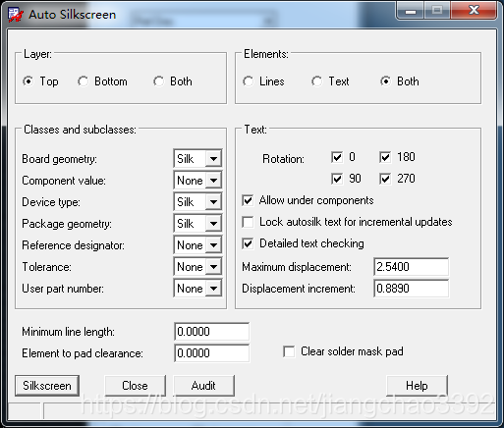504x428 pixels.
Task: Open the Board geometry dropdown
Action: 213,159
